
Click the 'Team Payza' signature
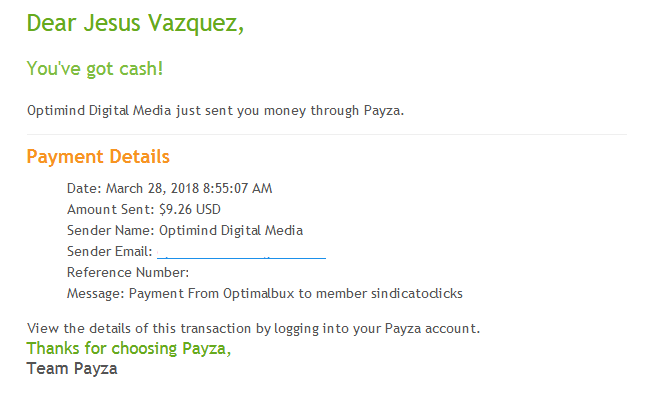tap(72, 369)
